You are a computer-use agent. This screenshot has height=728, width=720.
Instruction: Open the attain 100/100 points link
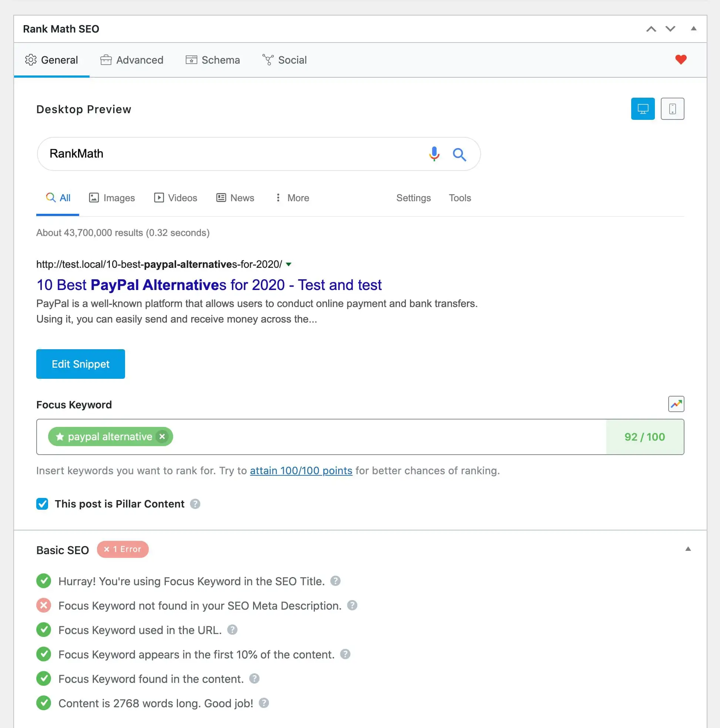coord(301,470)
